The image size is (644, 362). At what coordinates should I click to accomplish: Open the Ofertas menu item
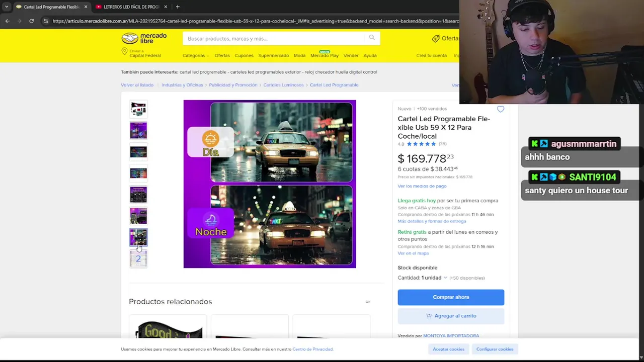click(222, 55)
